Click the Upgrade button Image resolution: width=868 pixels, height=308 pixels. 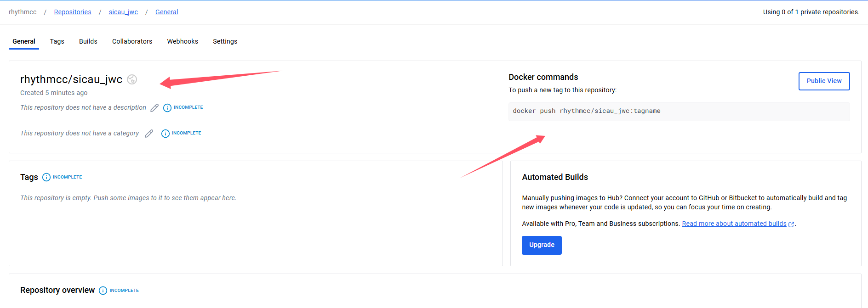pos(542,245)
